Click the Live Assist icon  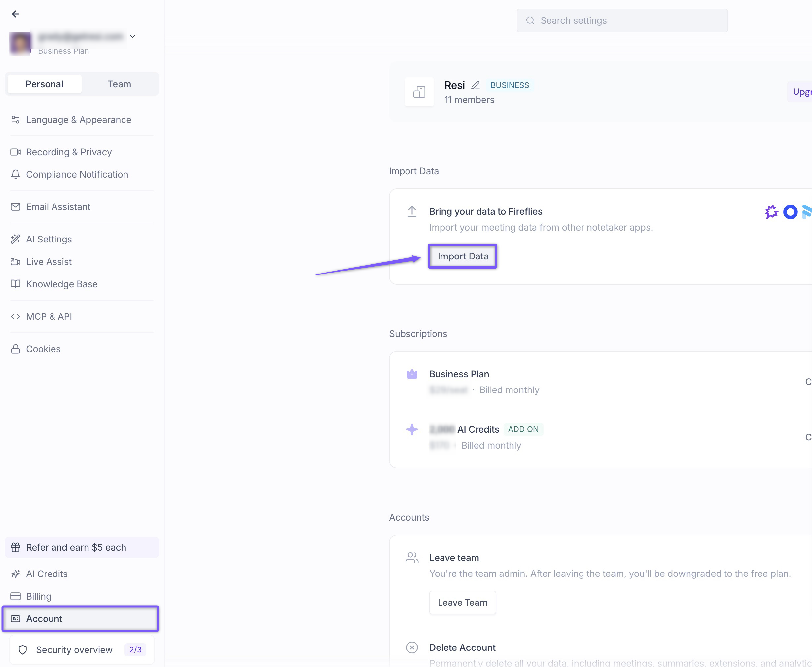pos(16,262)
